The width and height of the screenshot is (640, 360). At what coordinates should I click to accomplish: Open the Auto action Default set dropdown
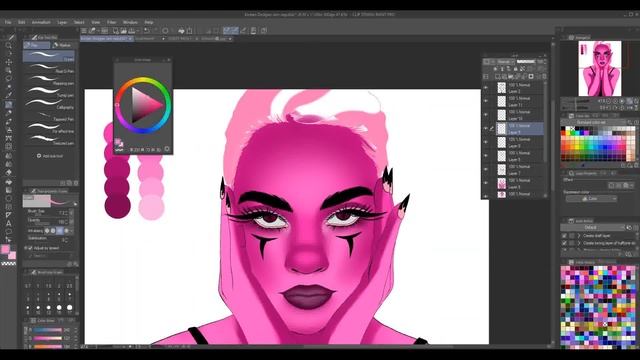[x=592, y=227]
